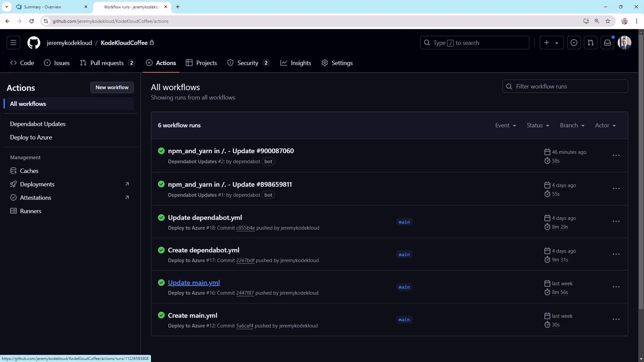
Task: Expand the Event filter dropdown
Action: (x=506, y=125)
